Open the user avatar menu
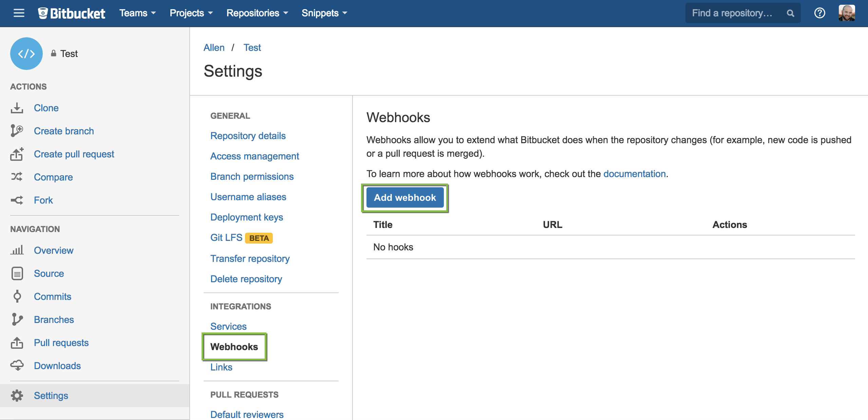Screen dimensions: 868x420 (847, 13)
